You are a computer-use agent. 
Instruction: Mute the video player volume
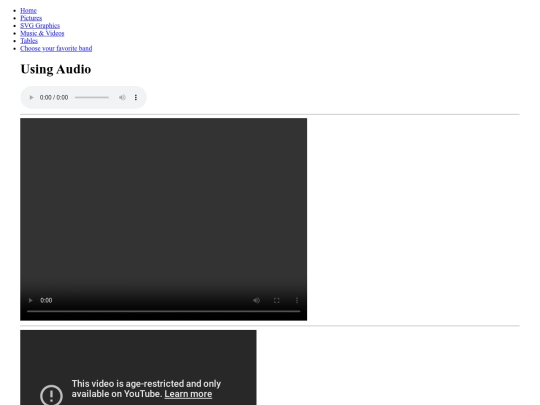point(256,300)
